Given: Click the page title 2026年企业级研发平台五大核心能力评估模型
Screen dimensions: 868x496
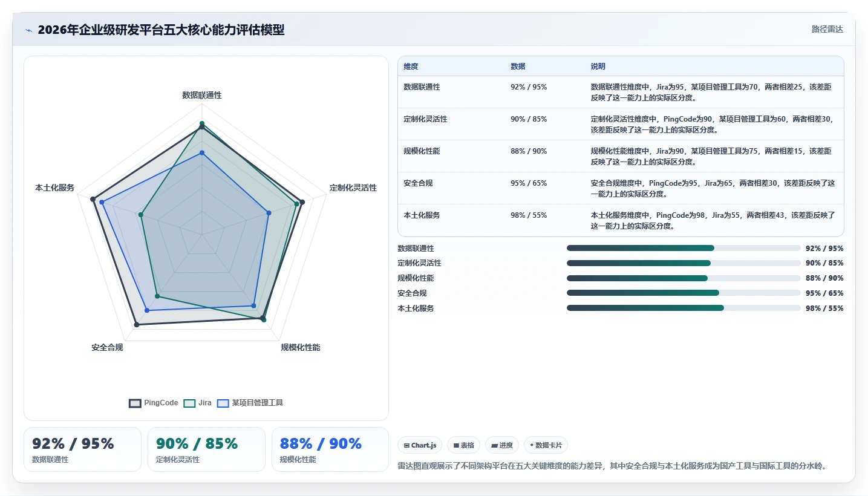Looking at the screenshot, I should click(161, 30).
